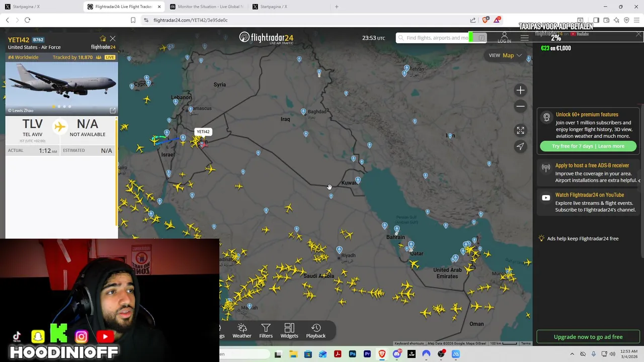Click Try free for 7 days button

click(x=588, y=146)
